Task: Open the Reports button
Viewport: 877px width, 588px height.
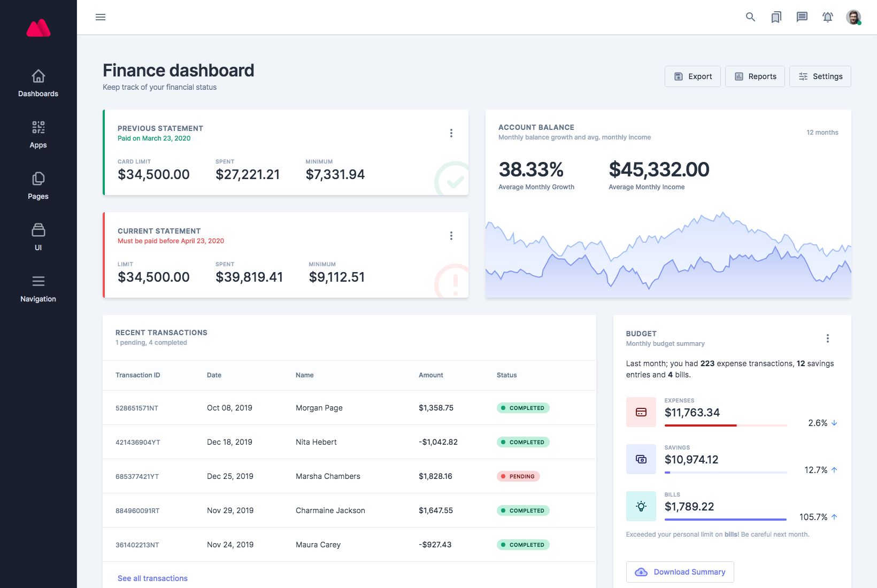Action: (x=755, y=76)
